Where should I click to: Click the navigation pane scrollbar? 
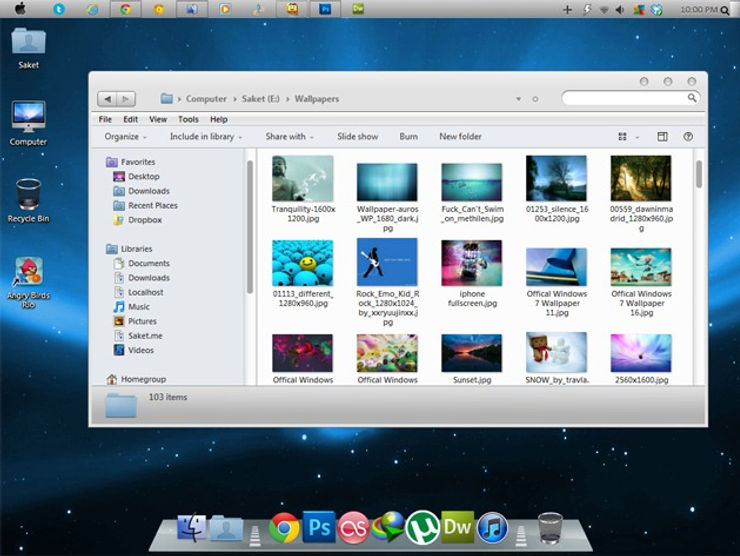(250, 227)
